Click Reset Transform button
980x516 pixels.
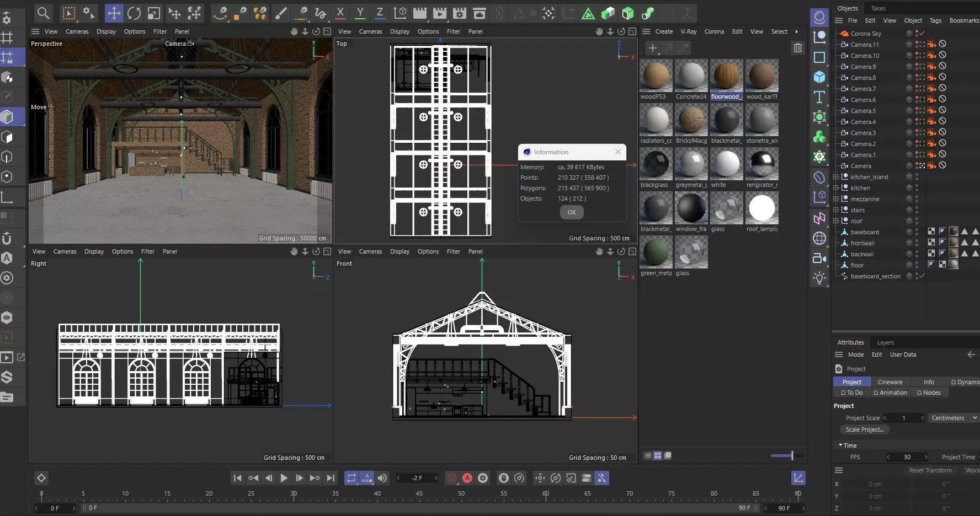click(930, 470)
